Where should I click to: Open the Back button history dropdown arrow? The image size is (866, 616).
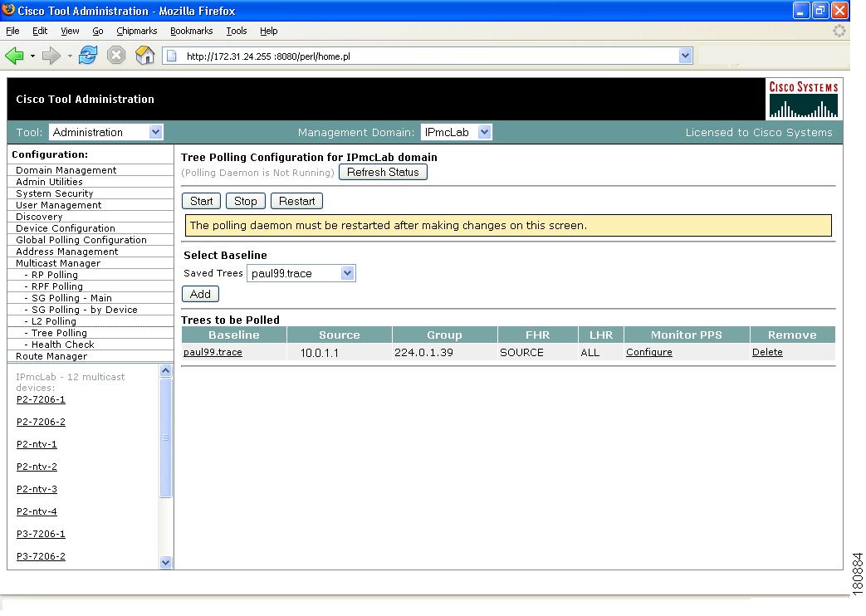32,56
